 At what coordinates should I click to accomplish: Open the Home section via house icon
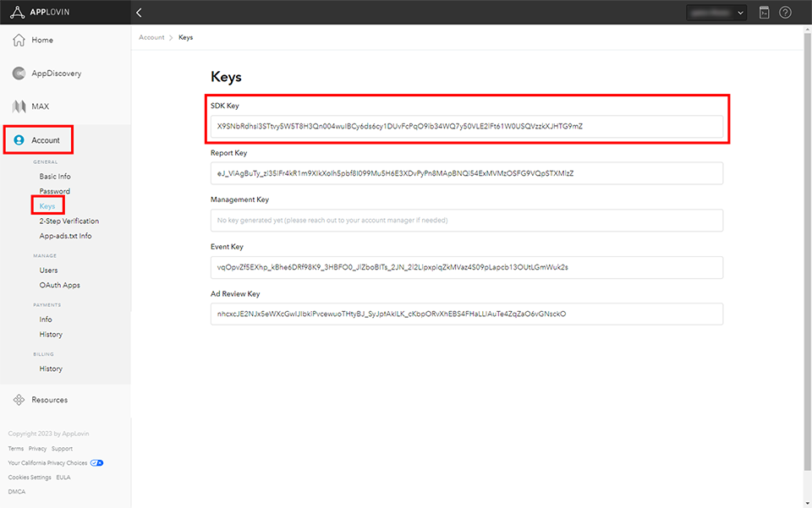(x=19, y=40)
